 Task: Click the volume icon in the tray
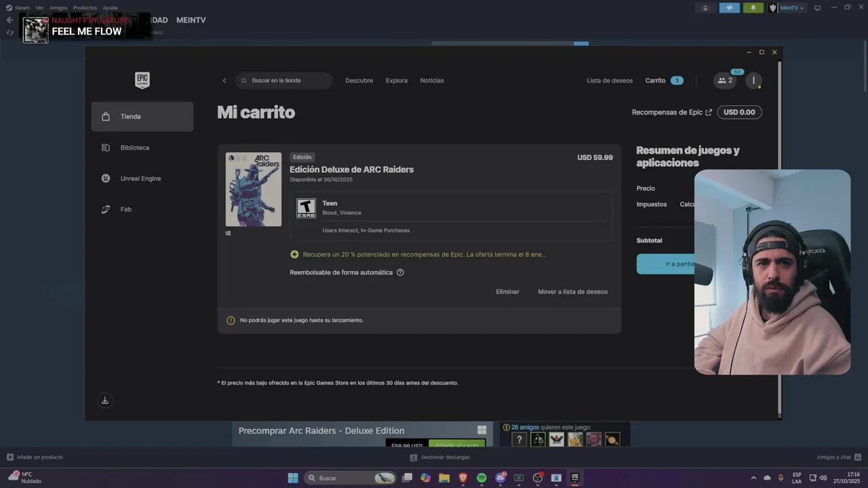pos(823,478)
